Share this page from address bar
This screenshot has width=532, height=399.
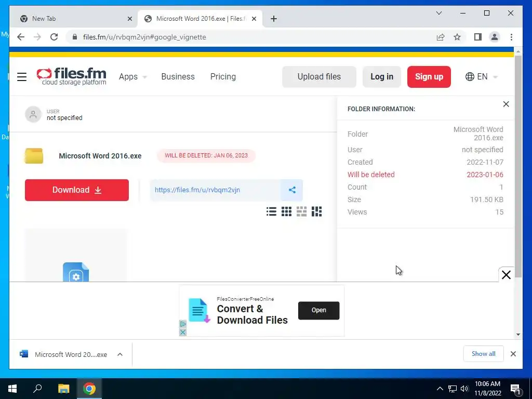[x=441, y=37]
